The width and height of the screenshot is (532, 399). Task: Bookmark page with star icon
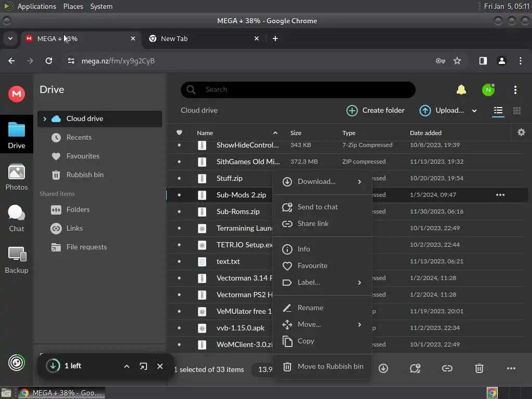pos(457,61)
